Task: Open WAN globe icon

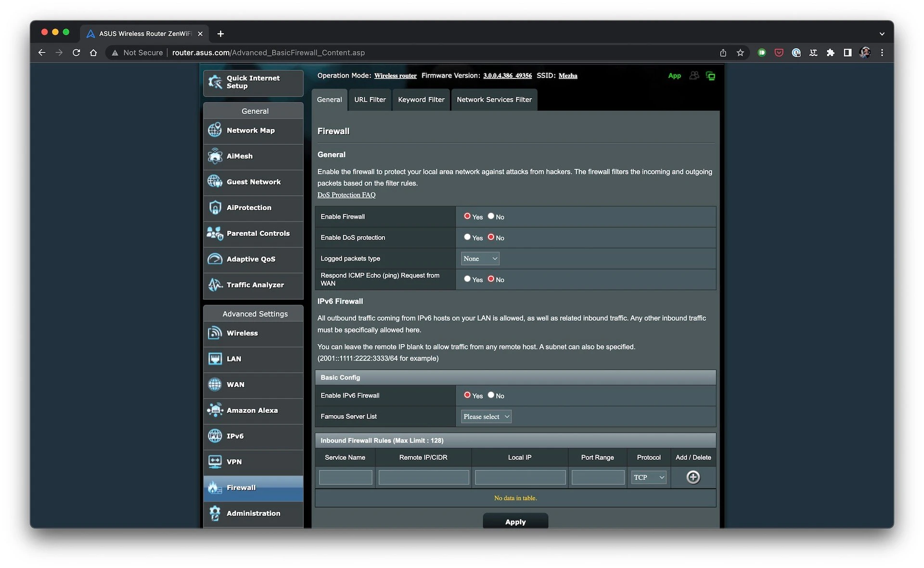Action: coord(215,385)
